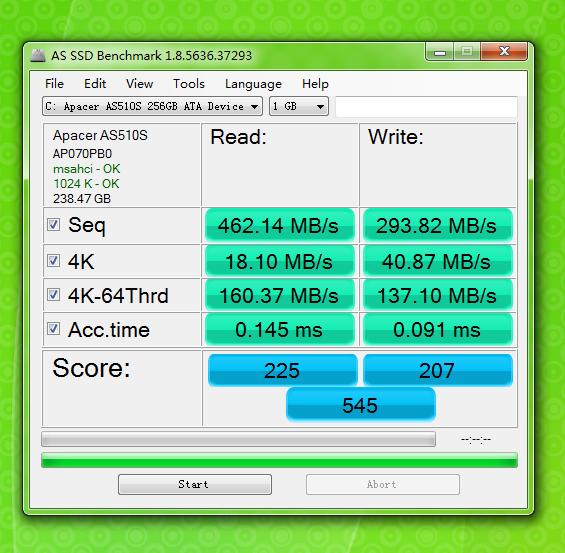
Task: Start the benchmark with Start button
Action: coord(195,484)
